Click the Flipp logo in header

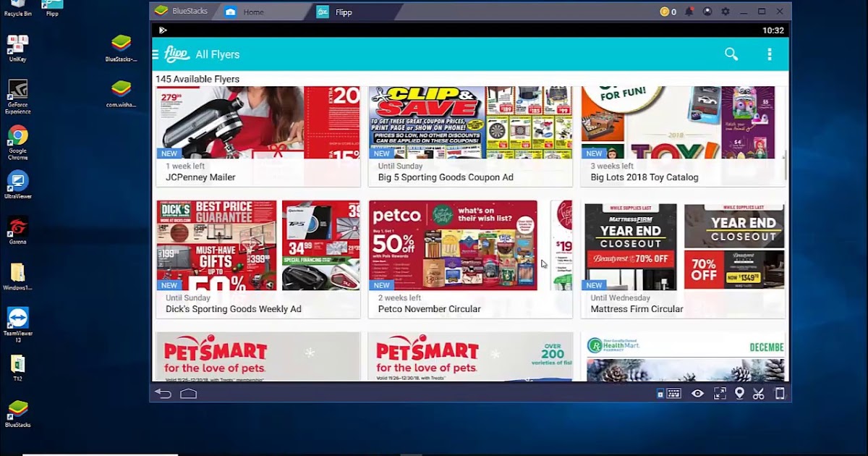(x=176, y=54)
